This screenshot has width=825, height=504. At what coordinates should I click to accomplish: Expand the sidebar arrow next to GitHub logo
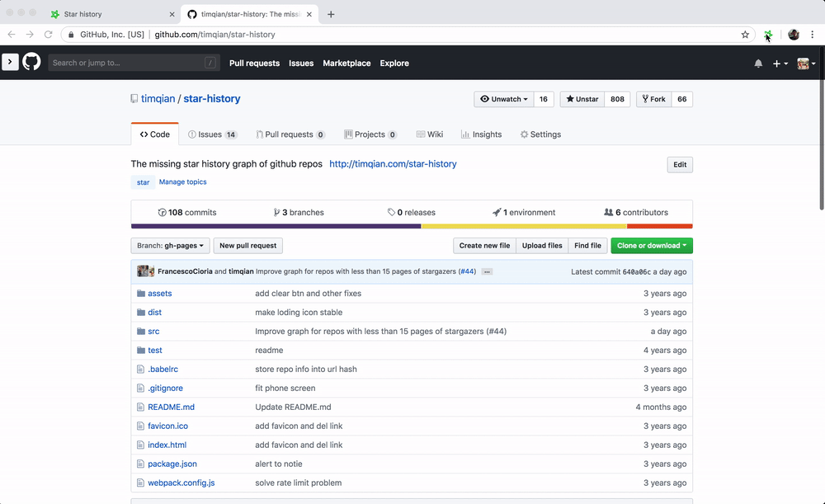(10, 62)
